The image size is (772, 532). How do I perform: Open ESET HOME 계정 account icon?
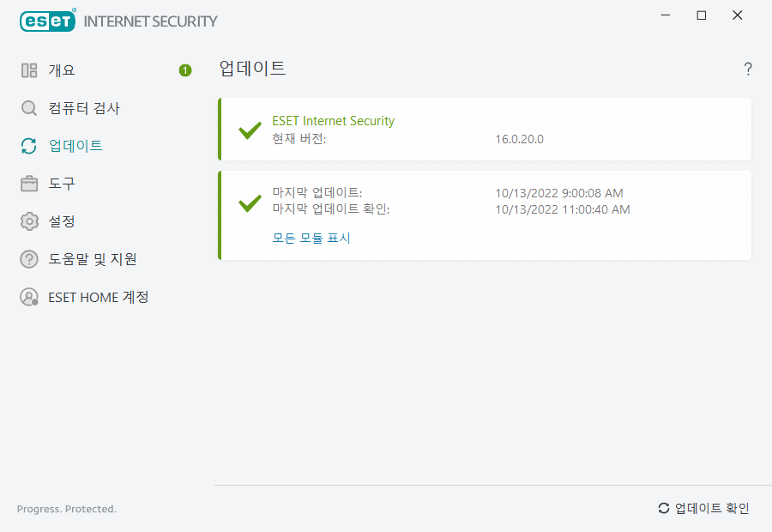[27, 297]
